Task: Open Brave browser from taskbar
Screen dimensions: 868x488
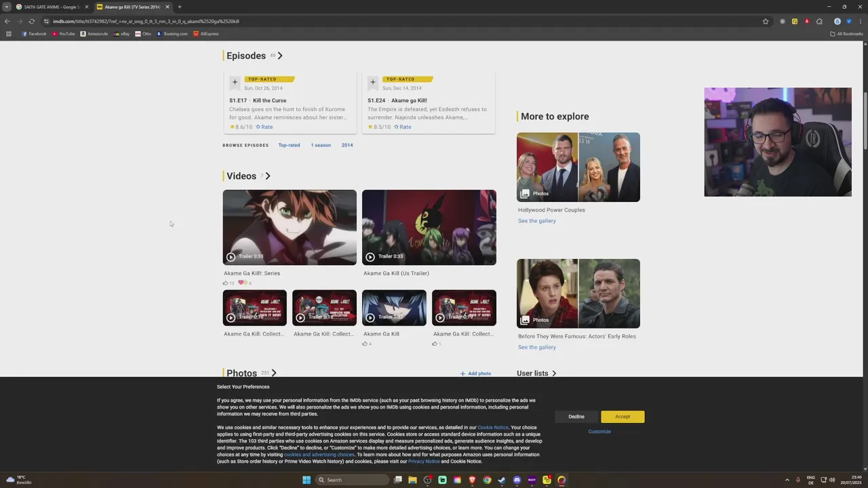Action: tap(472, 480)
